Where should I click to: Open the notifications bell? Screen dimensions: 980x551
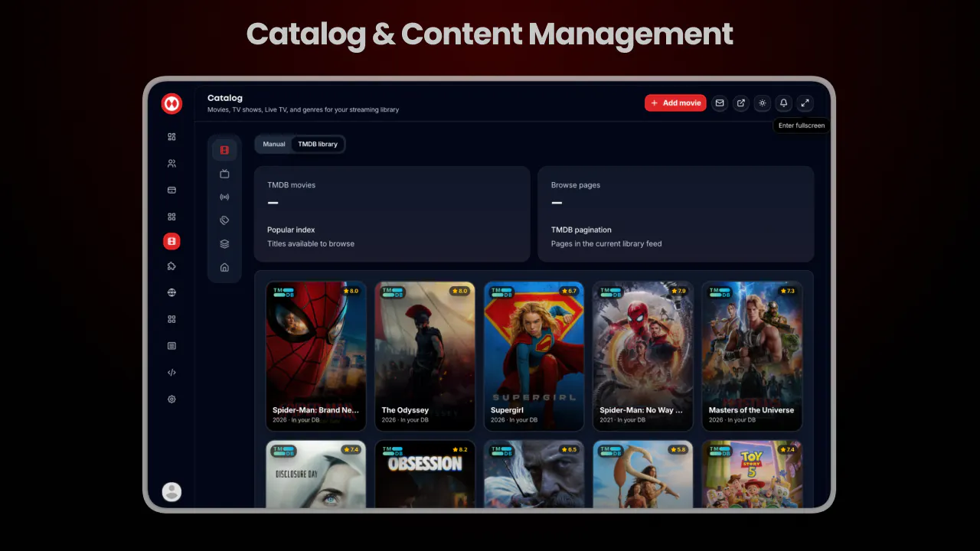(x=783, y=103)
